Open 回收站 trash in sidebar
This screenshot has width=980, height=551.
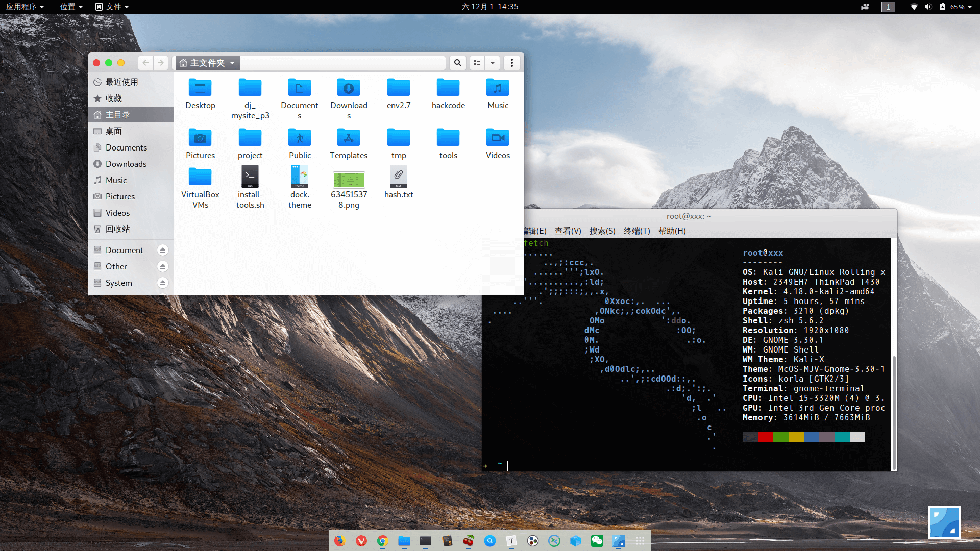(x=117, y=229)
